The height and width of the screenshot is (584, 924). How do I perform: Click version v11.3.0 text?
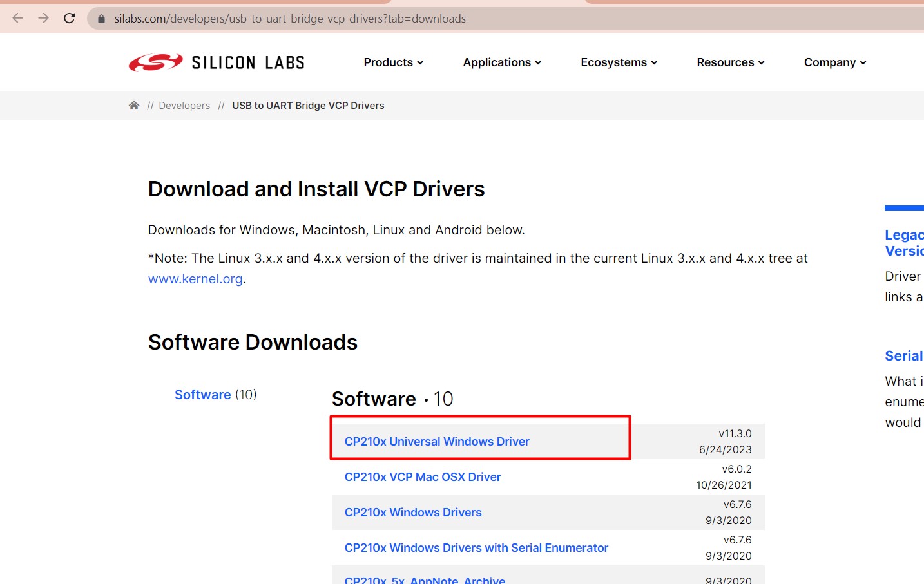[735, 434]
